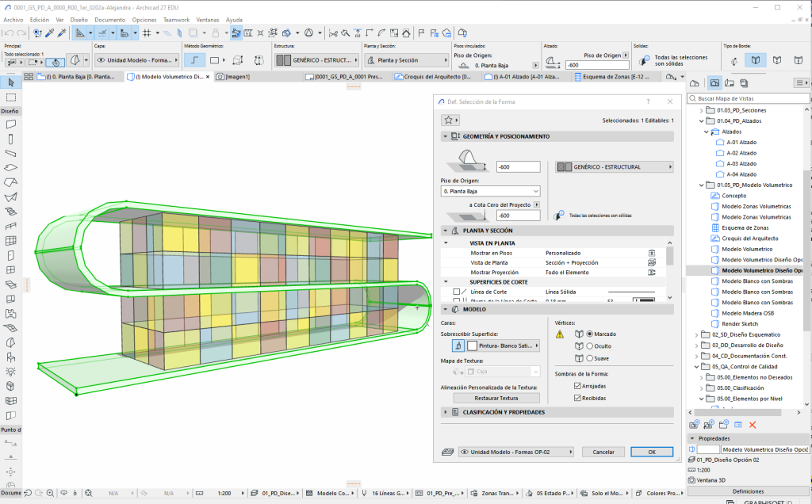Viewport: 812px width, 504px height.
Task: Uncheck the Recibidas shadow checkbox
Action: tap(577, 398)
